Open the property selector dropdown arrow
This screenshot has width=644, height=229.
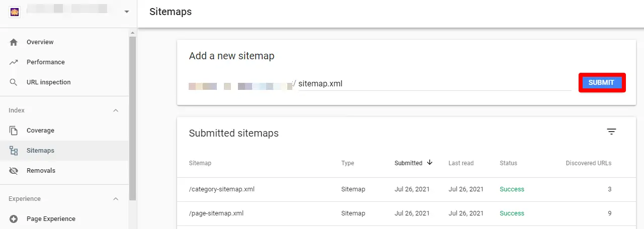126,12
